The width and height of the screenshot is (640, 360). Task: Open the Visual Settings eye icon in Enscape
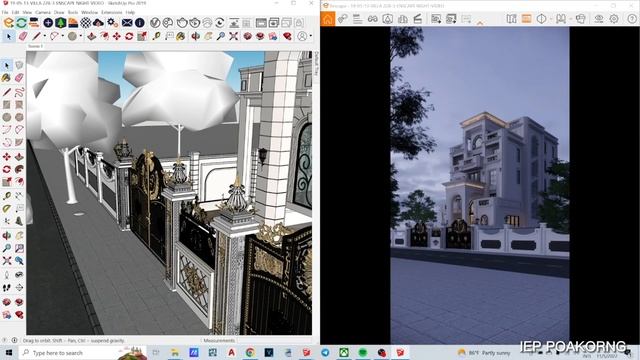pos(599,19)
